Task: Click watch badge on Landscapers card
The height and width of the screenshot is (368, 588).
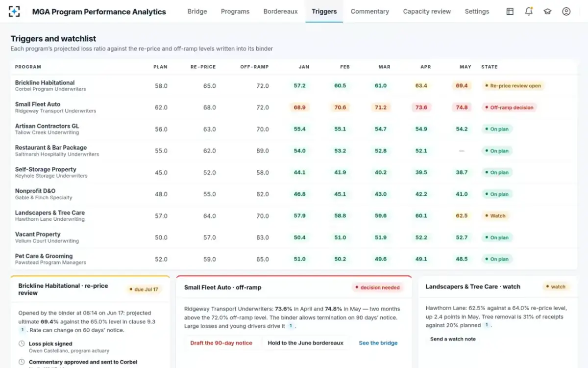Action: [556, 287]
